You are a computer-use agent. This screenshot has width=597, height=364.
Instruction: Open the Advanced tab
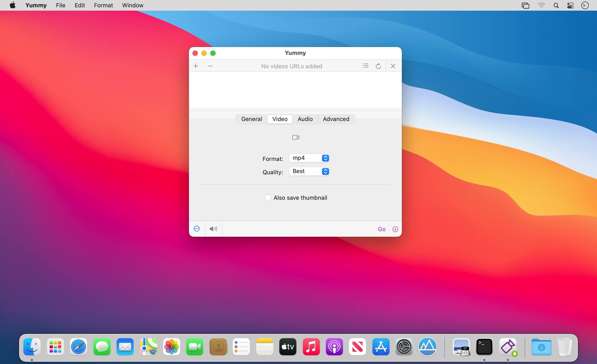pos(336,119)
